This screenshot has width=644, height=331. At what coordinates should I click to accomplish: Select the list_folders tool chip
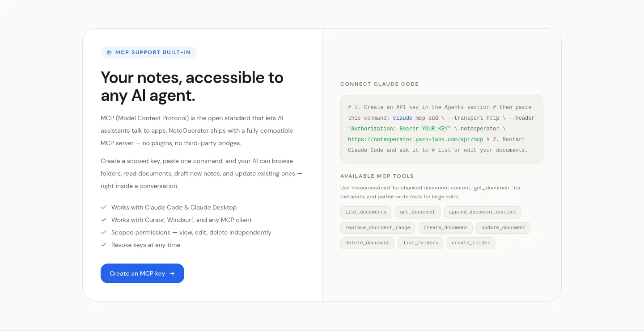(420, 243)
